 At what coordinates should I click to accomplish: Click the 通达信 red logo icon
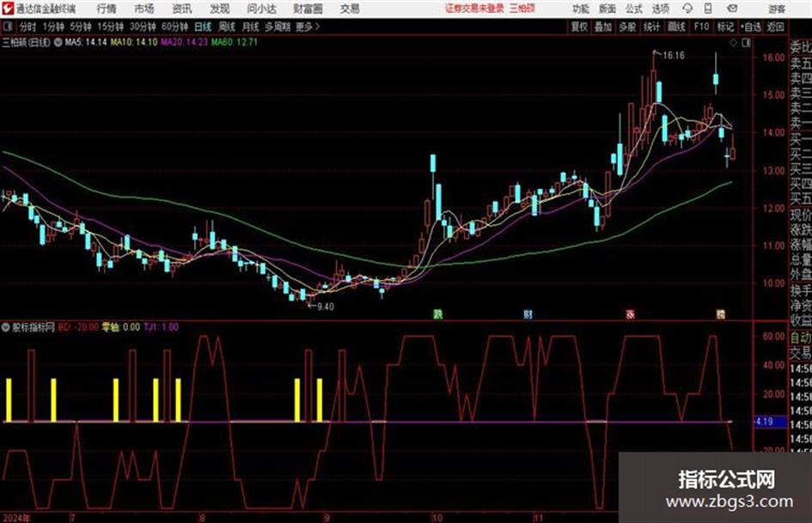click(x=7, y=9)
